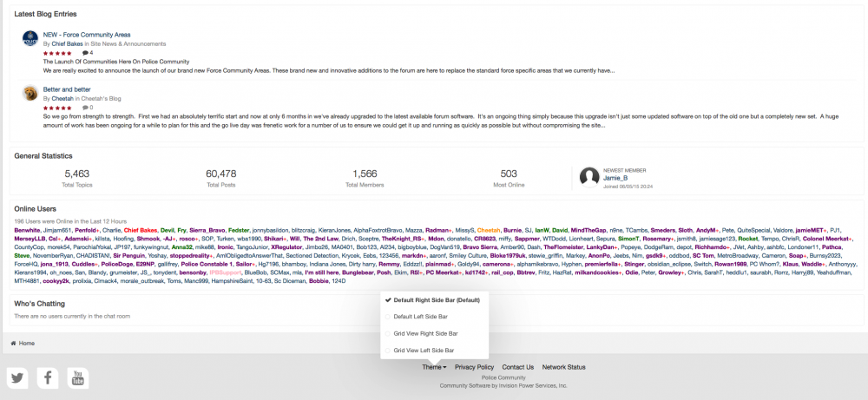The width and height of the screenshot is (868, 400).
Task: Open Jamie_B newest member profile link
Action: (615, 178)
